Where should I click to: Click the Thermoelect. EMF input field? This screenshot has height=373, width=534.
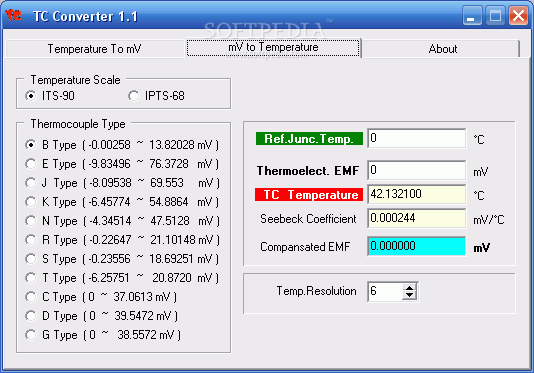(417, 170)
